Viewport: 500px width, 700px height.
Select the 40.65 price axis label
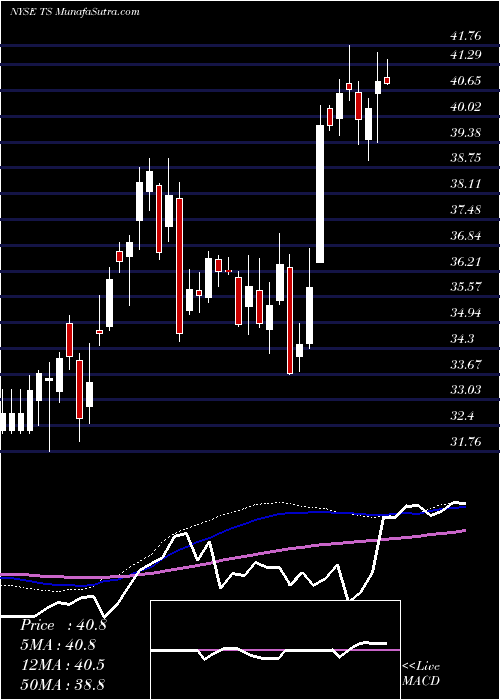(465, 81)
